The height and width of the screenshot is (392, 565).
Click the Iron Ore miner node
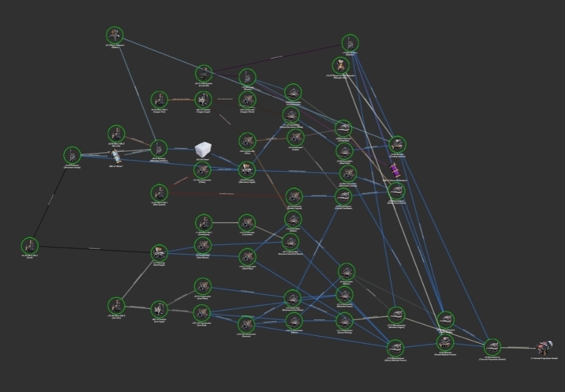[116, 305]
